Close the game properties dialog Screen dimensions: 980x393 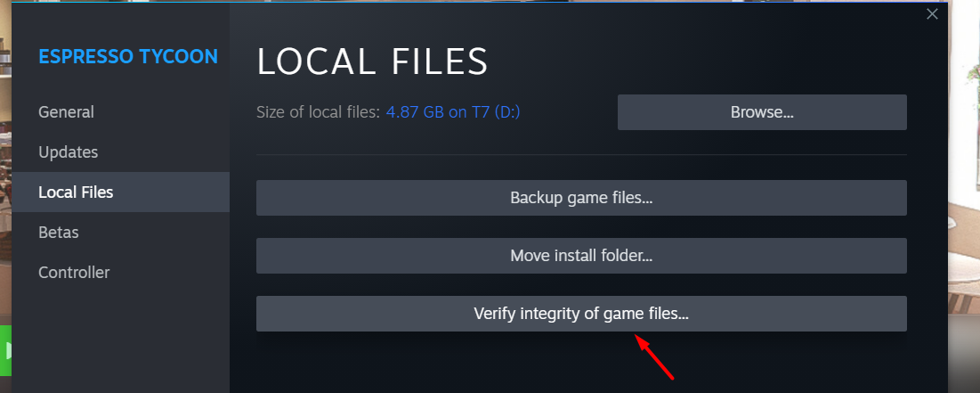932,13
